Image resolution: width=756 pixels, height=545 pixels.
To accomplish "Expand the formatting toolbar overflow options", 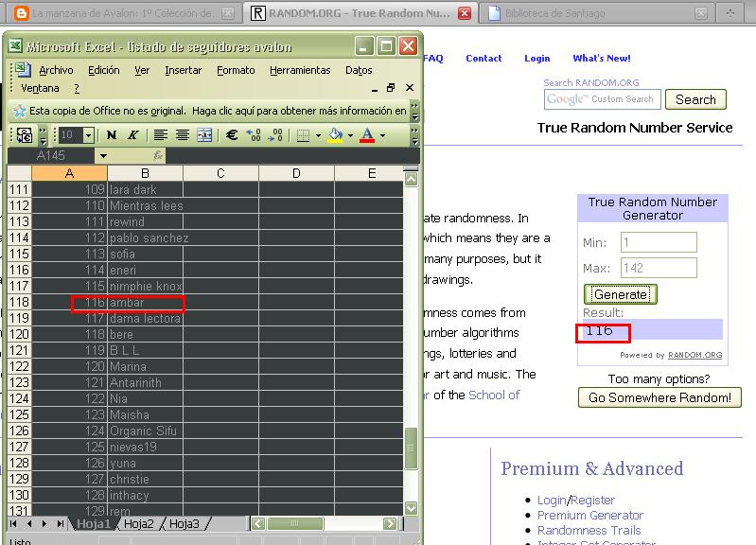I will (x=414, y=135).
